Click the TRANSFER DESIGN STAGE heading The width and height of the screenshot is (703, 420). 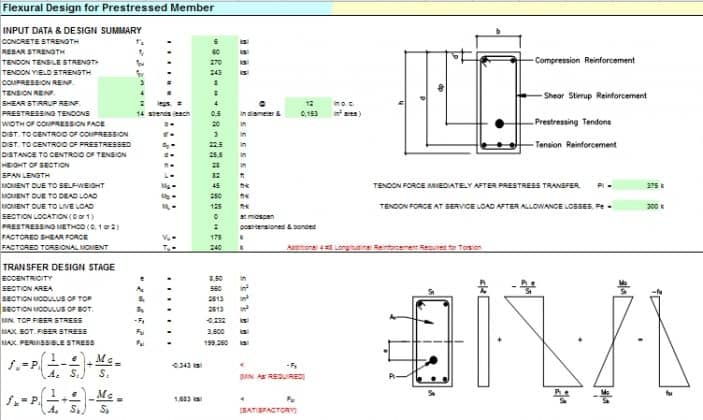[59, 267]
